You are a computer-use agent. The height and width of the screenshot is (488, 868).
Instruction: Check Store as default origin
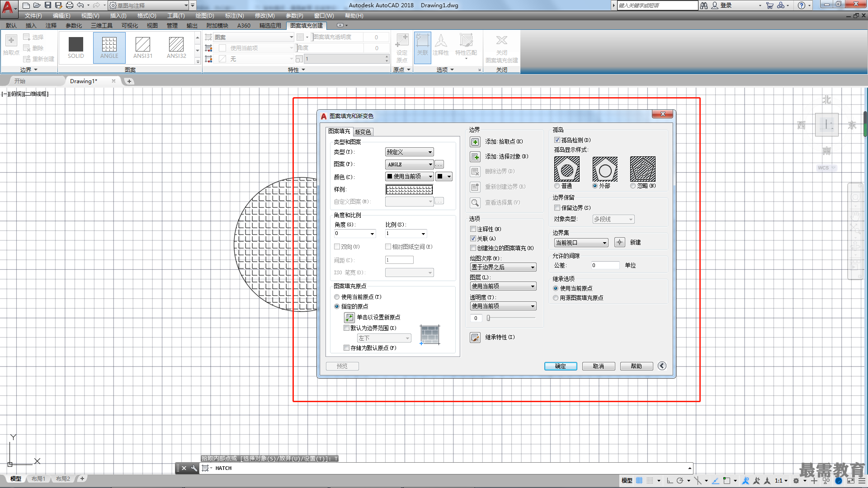(x=346, y=348)
